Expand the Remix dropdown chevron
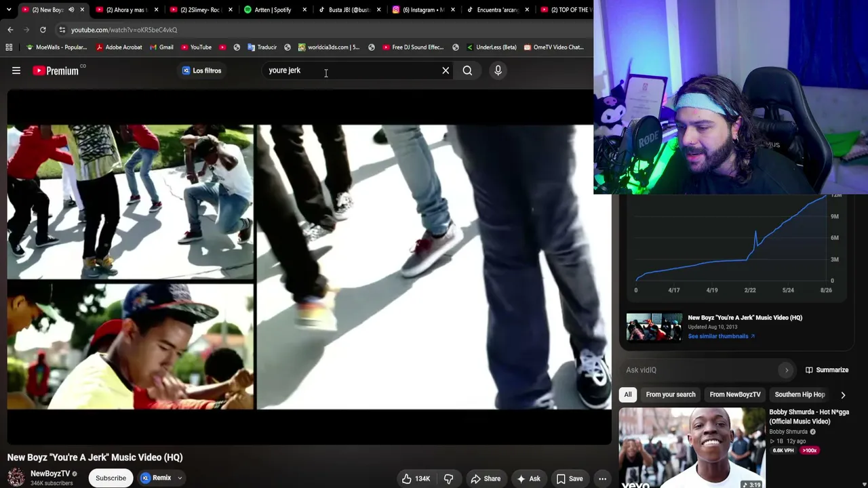Viewport: 868px width, 488px height. click(180, 478)
